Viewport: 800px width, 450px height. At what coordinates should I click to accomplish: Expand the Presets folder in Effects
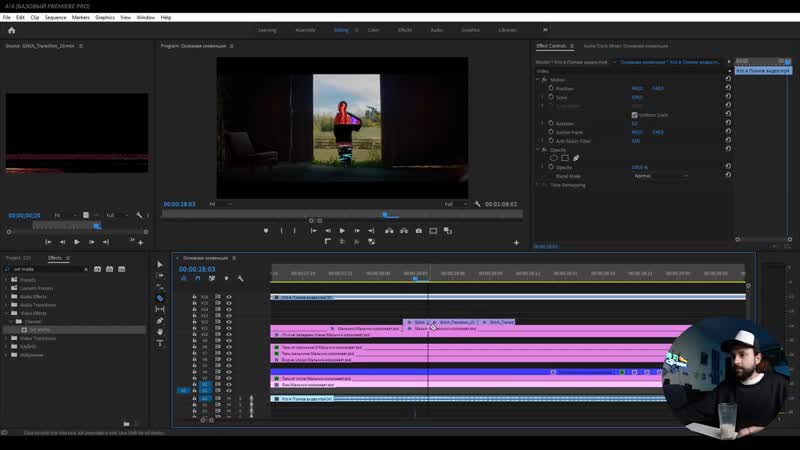pyautogui.click(x=7, y=280)
